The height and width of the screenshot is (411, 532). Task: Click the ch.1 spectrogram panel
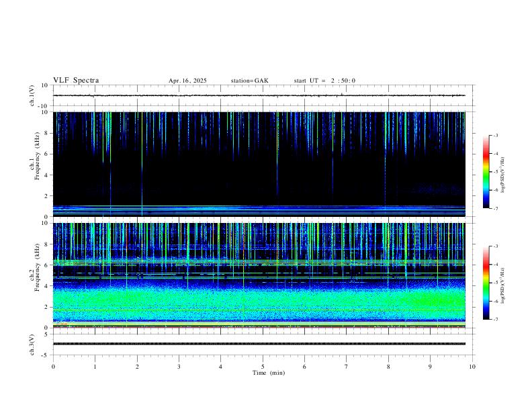(259, 164)
